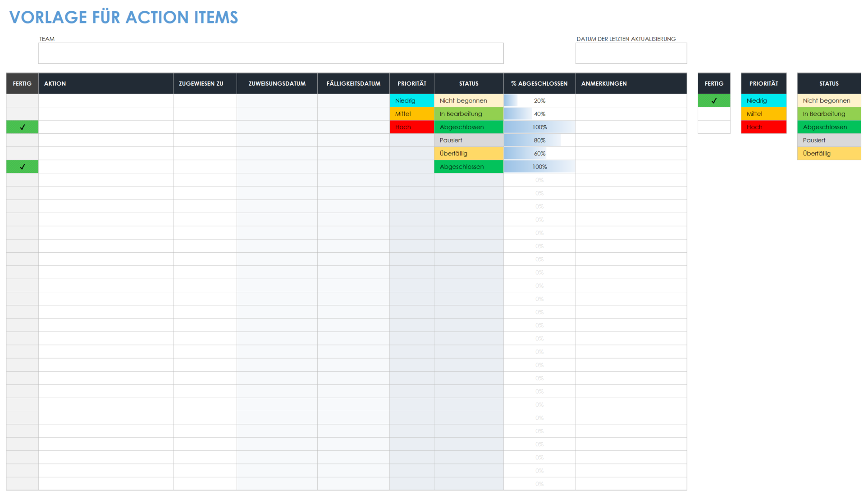Select the PRIORITÄT header in main table
This screenshot has height=495, width=868.
[x=412, y=83]
